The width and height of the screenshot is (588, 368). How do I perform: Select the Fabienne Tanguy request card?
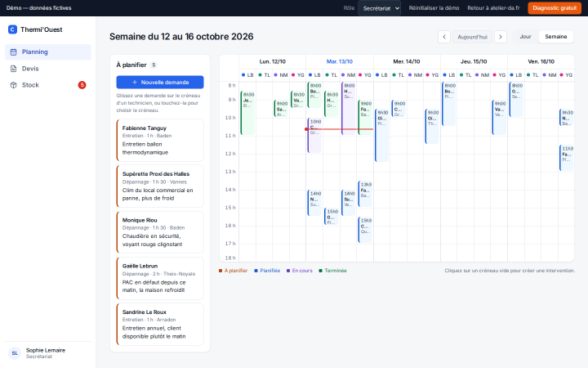(160, 141)
